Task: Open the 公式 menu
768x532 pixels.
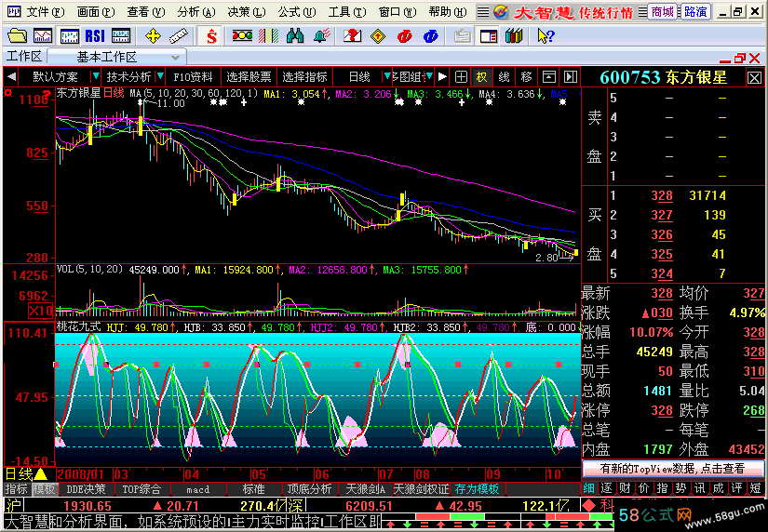Action: (297, 12)
